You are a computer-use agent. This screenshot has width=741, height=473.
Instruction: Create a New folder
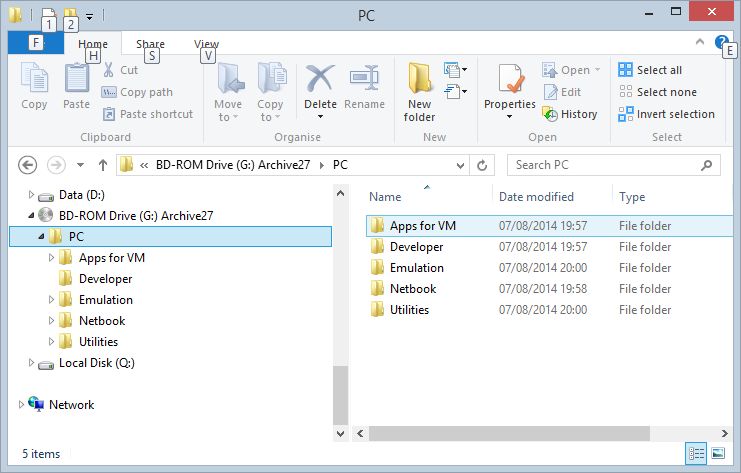(419, 92)
